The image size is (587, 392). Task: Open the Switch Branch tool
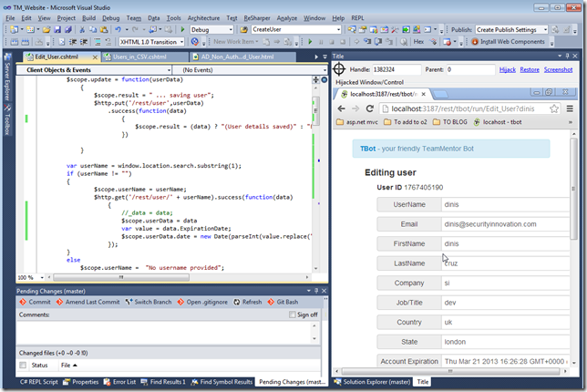click(151, 302)
